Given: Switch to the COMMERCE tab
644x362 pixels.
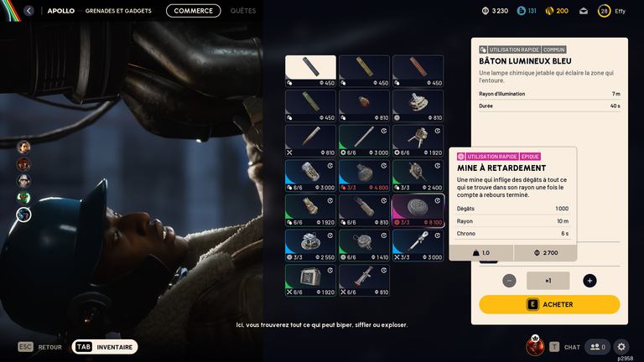Looking at the screenshot, I should 194,11.
